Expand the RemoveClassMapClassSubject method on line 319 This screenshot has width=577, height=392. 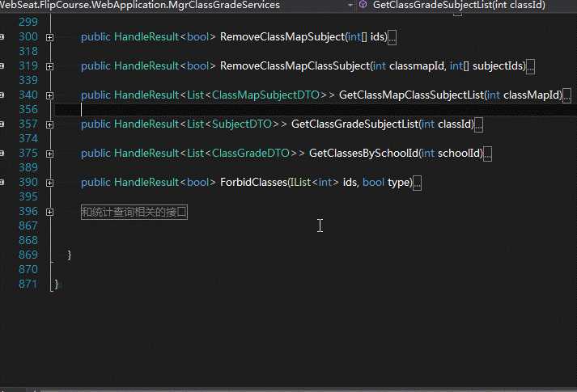[49, 66]
